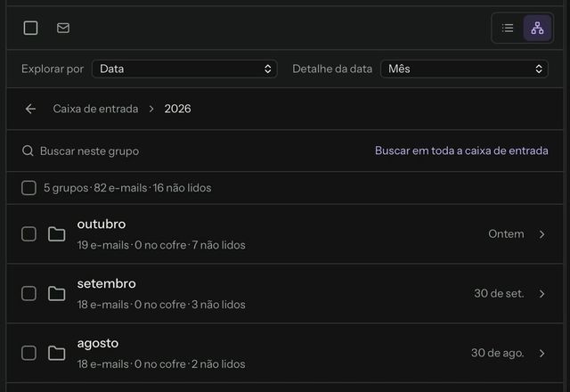Screen dimensions: 570x392
Task: Expand the agosto group chevron
Action: pyautogui.click(x=542, y=353)
